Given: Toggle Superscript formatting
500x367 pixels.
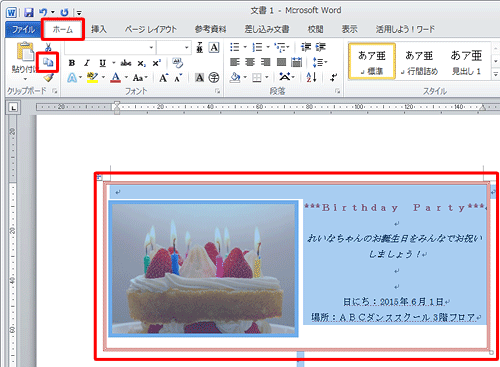Looking at the screenshot, I should pyautogui.click(x=157, y=63).
